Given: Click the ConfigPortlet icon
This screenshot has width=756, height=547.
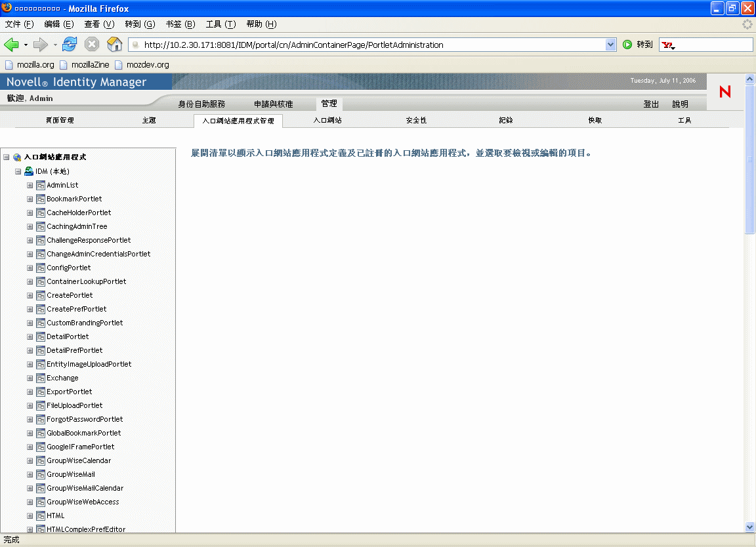Looking at the screenshot, I should [41, 268].
